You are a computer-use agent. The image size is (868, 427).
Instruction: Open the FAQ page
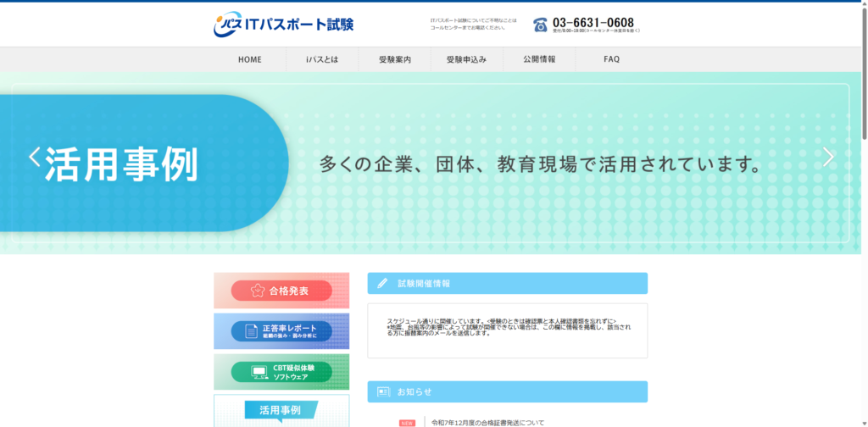click(611, 59)
